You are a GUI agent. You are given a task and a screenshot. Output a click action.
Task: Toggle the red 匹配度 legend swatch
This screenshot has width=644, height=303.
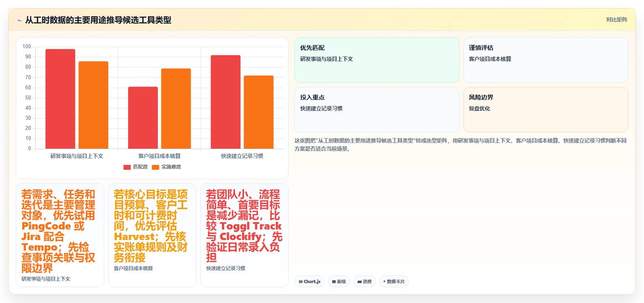127,167
